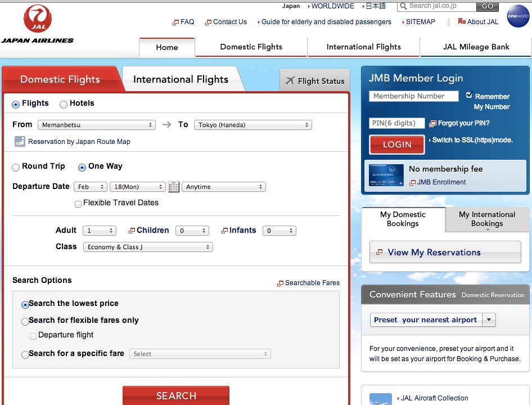
Task: Open the Anytime departure time dropdown
Action: click(224, 187)
